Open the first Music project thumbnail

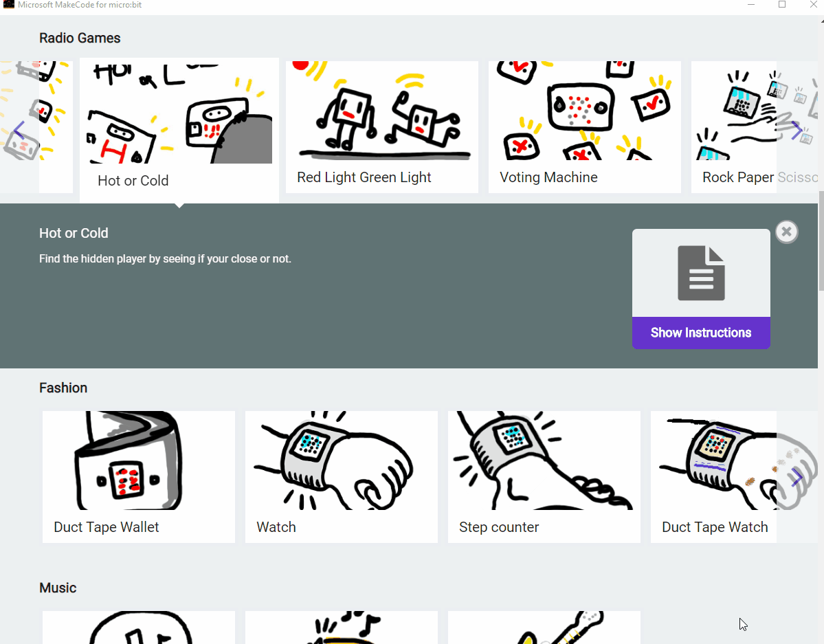point(139,628)
